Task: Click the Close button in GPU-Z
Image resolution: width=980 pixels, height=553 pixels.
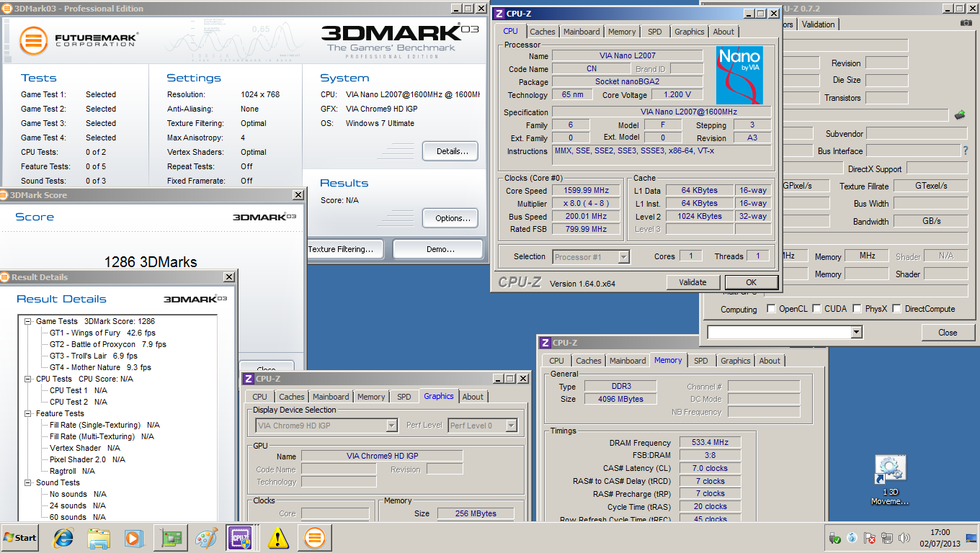Action: [x=948, y=333]
